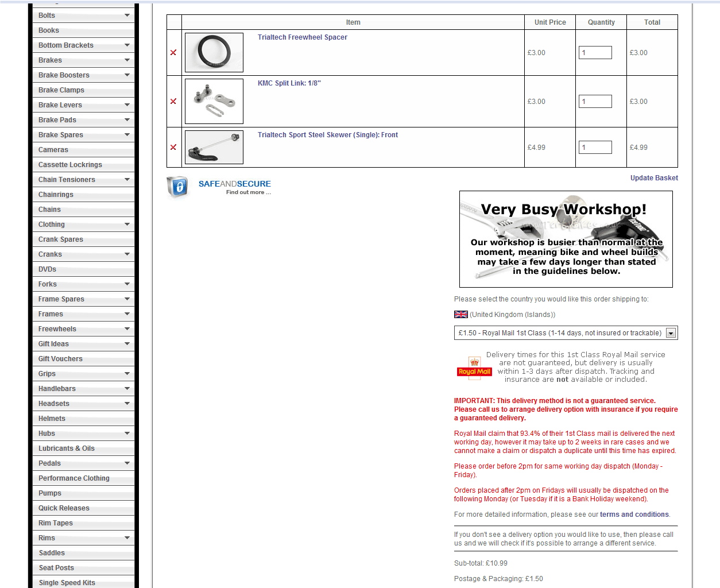
Task: Open the Chains category
Action: 84,210
